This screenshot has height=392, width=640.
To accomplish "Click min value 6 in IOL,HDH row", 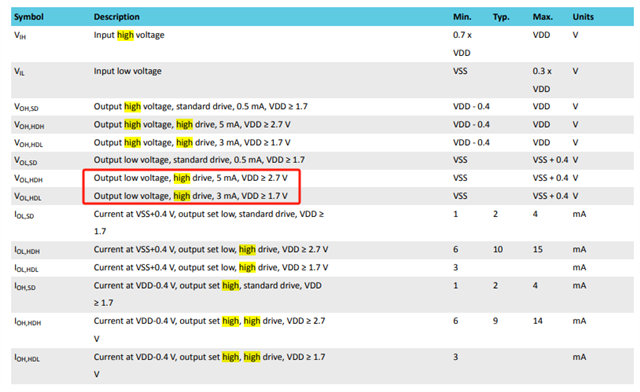I will 456,249.
